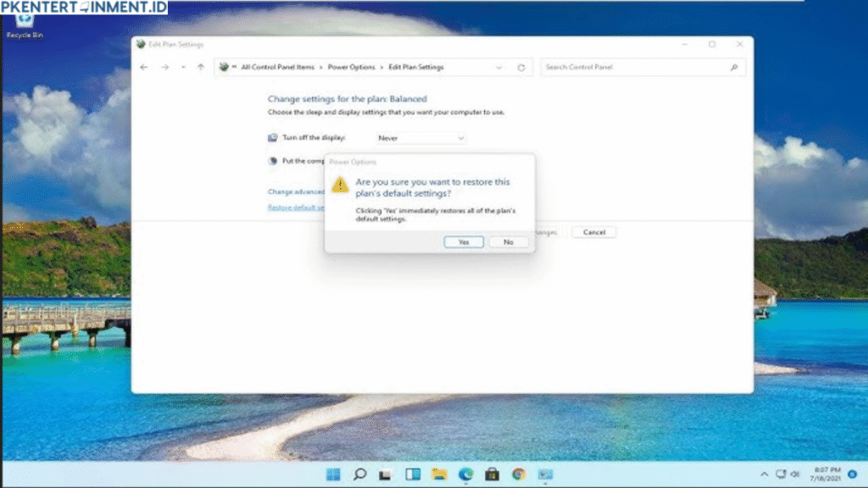Click the Forward navigation arrow
This screenshot has height=488, width=868.
click(164, 67)
